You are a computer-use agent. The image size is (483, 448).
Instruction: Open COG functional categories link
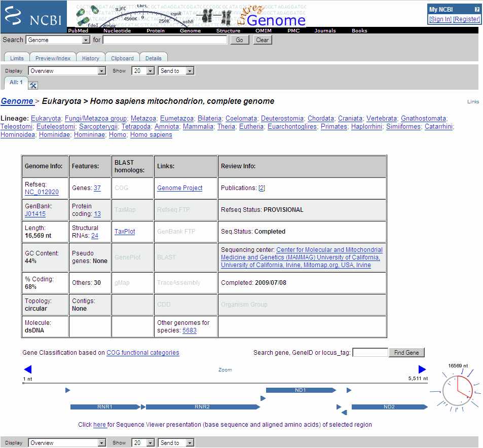tap(143, 353)
